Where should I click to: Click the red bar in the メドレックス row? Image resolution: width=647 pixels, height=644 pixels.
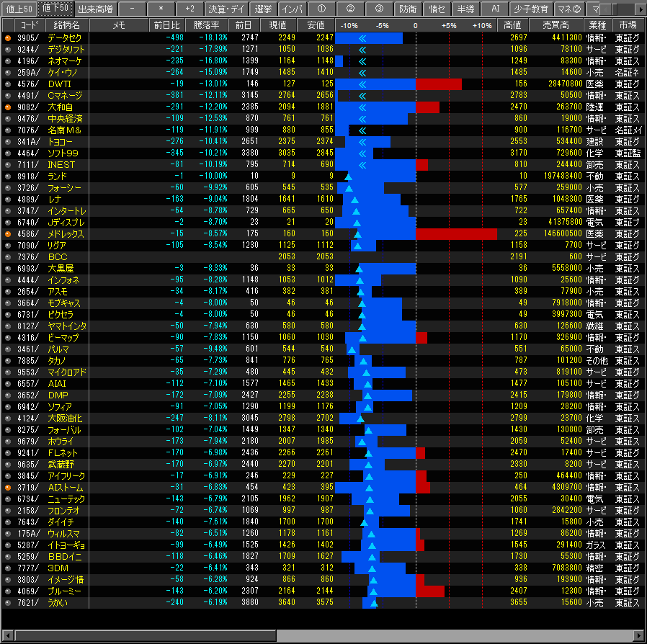456,233
